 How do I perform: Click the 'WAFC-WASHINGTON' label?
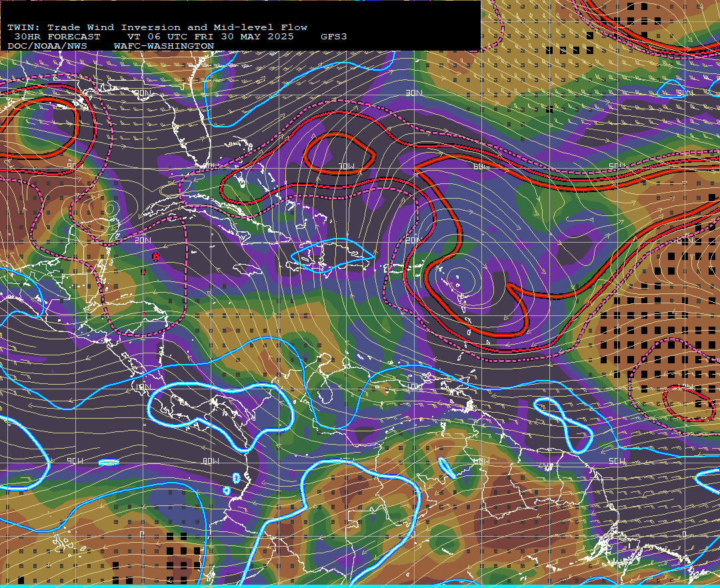tap(164, 47)
